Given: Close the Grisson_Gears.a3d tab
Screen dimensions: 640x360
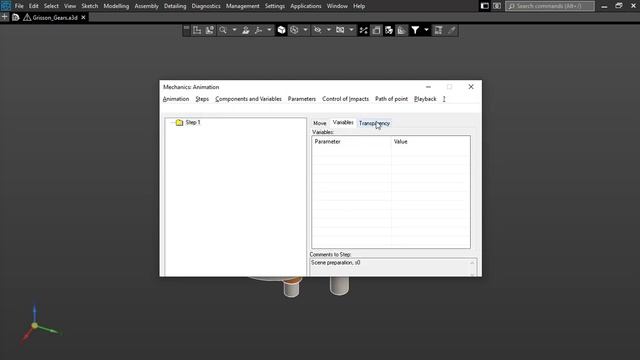Looking at the screenshot, I should (83, 18).
